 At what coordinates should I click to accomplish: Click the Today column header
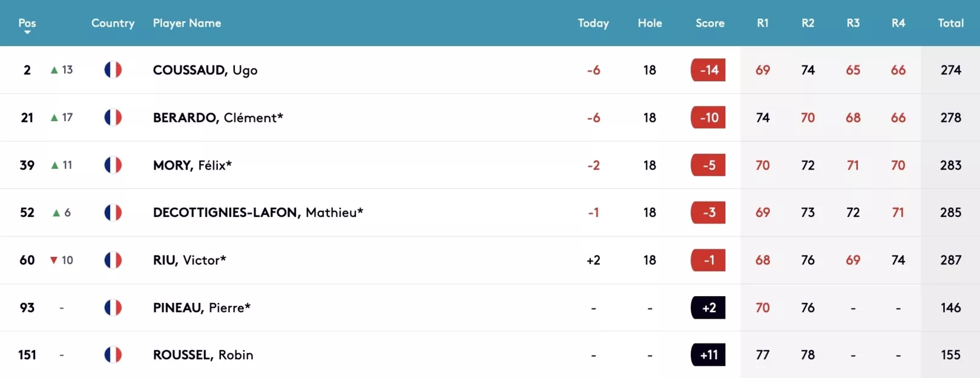coord(593,23)
